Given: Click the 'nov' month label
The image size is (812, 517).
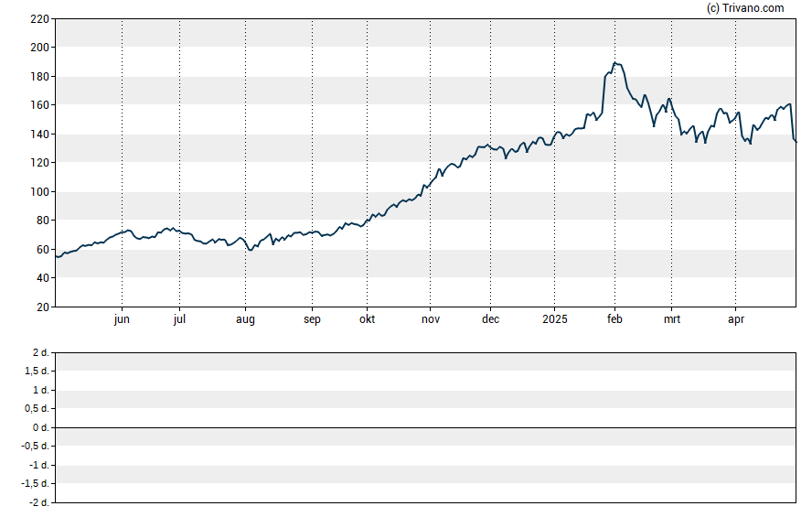Looking at the screenshot, I should point(431,319).
